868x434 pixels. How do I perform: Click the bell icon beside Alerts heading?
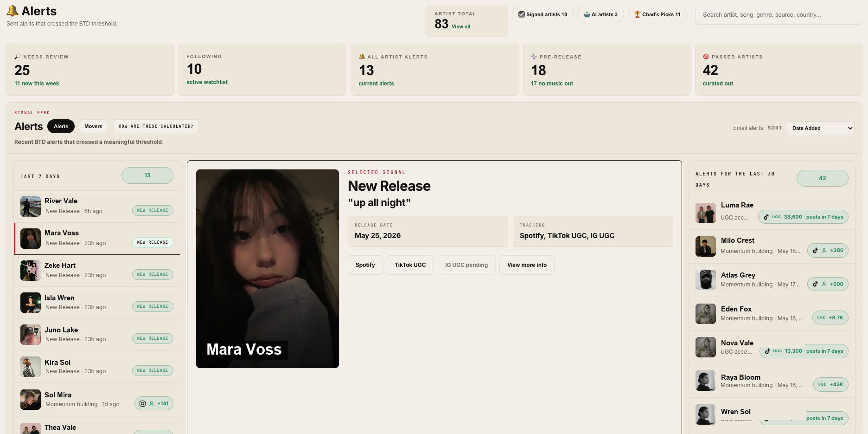13,11
